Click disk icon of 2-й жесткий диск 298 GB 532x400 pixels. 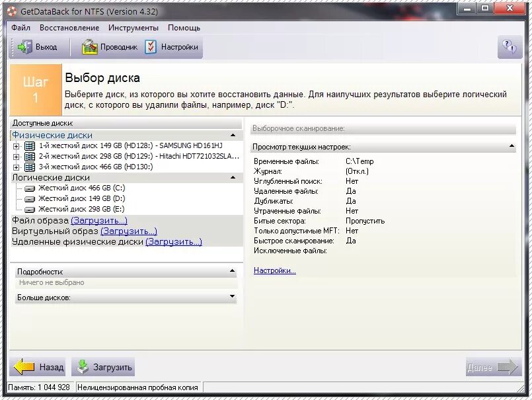click(x=30, y=157)
